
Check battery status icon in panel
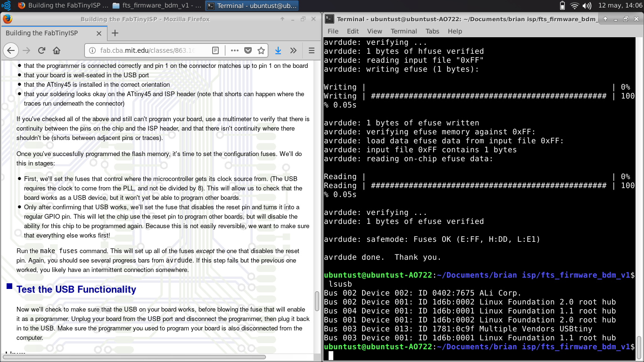coord(562,6)
